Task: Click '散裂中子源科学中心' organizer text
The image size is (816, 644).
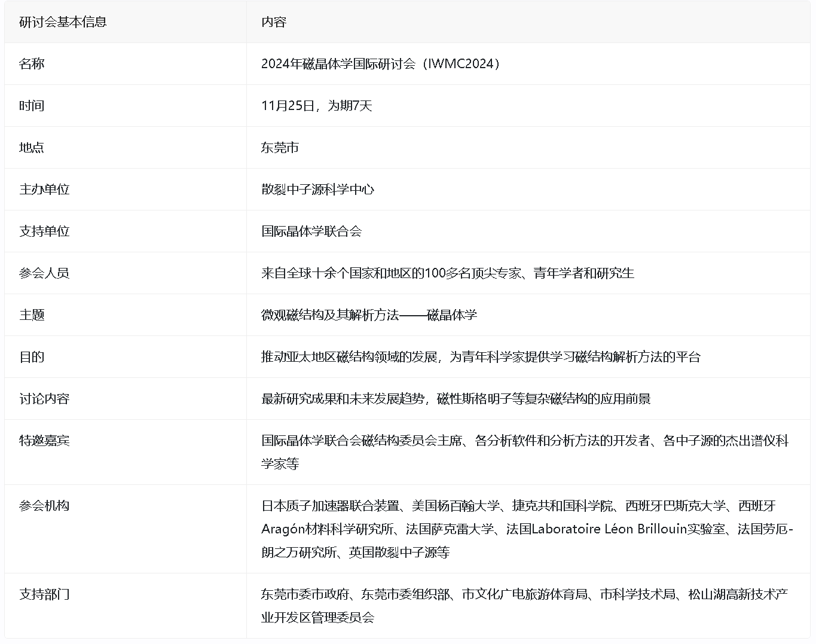Action: coord(317,190)
